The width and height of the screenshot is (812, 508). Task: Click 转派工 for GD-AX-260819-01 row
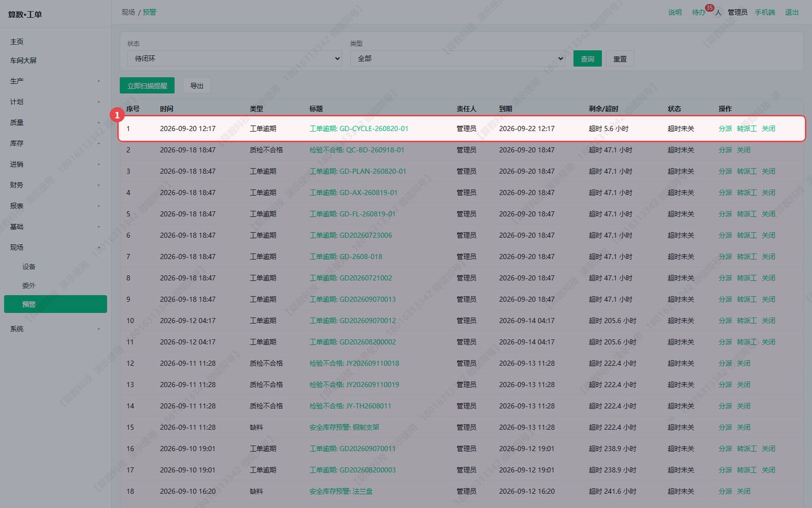click(747, 193)
